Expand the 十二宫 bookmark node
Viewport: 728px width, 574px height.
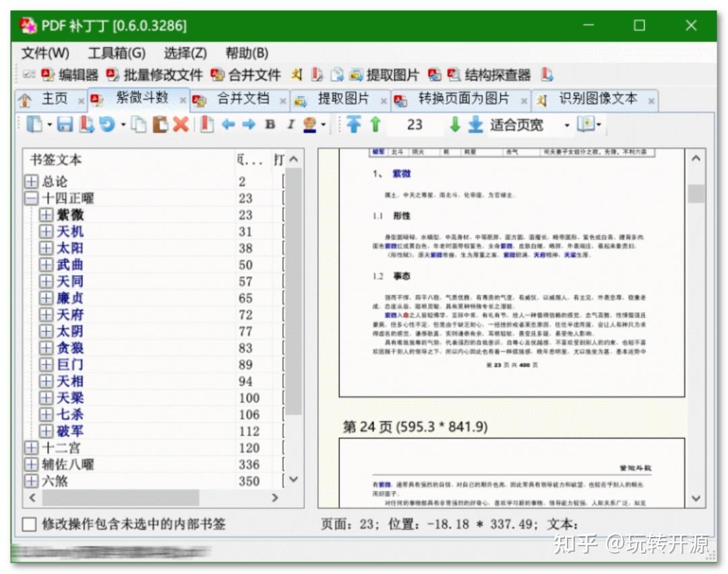coord(30,446)
